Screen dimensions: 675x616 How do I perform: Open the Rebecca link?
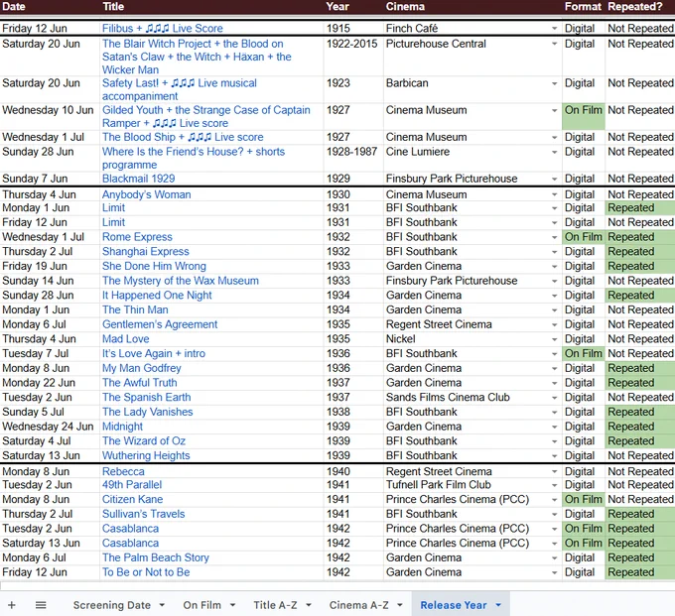coord(123,471)
